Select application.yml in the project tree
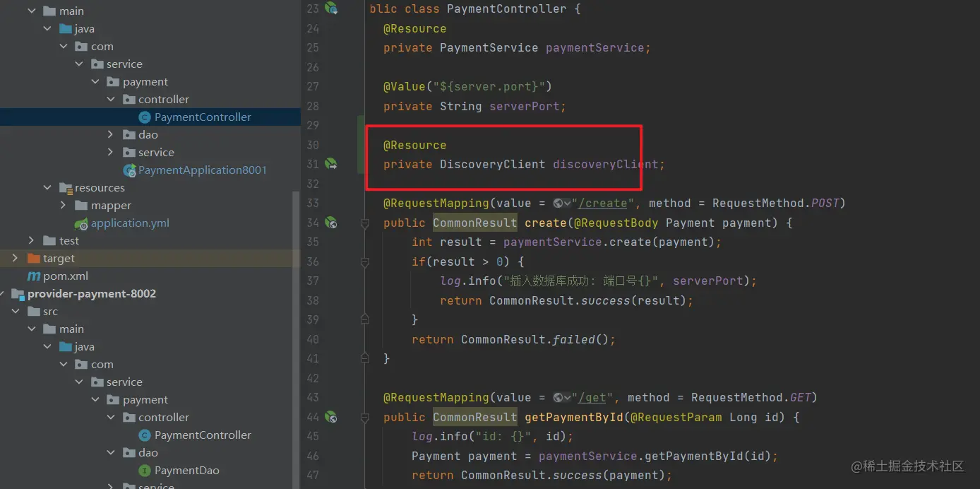Viewport: 980px width, 489px height. pyautogui.click(x=130, y=223)
